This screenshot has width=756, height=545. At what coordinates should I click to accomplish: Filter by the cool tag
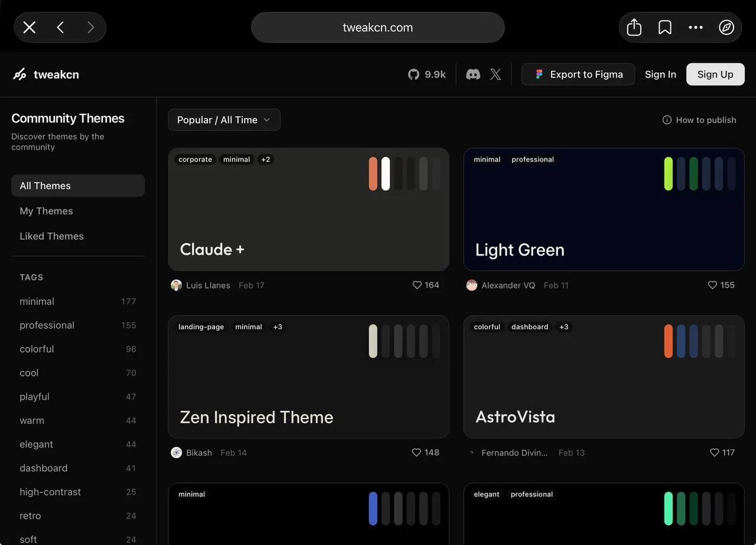pos(78,373)
